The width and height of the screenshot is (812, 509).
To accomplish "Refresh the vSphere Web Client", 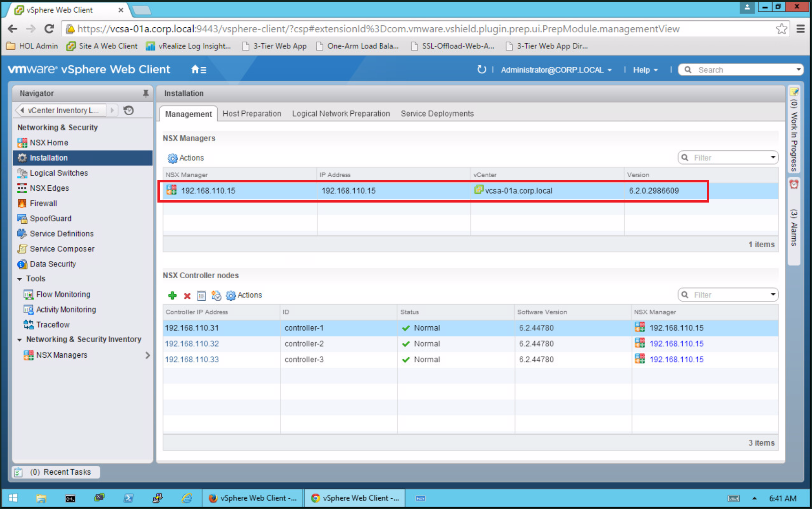I will 482,70.
